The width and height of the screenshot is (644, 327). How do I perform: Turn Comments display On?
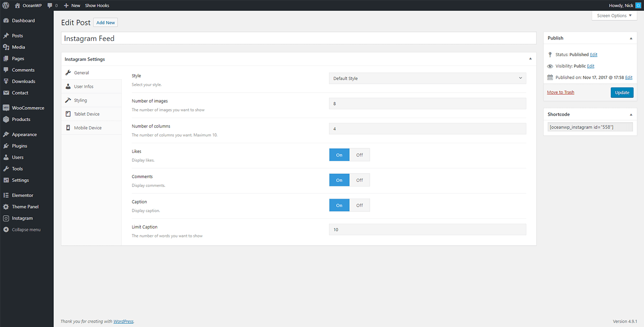tap(339, 180)
